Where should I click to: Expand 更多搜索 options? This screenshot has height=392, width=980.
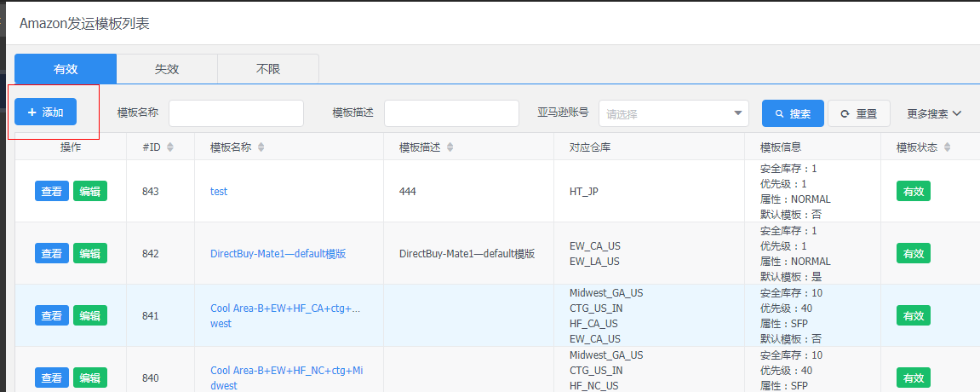coord(934,114)
